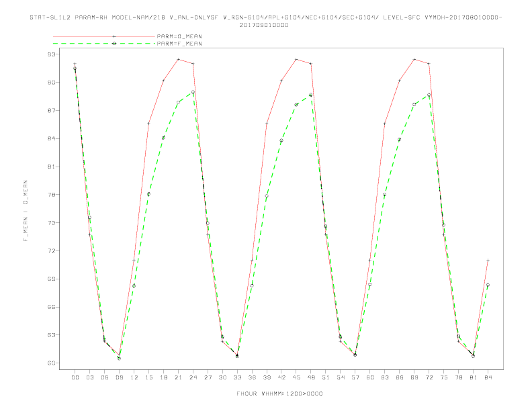The width and height of the screenshot is (532, 411).
Task: Click x-axis tick label 78
Action: pos(458,377)
